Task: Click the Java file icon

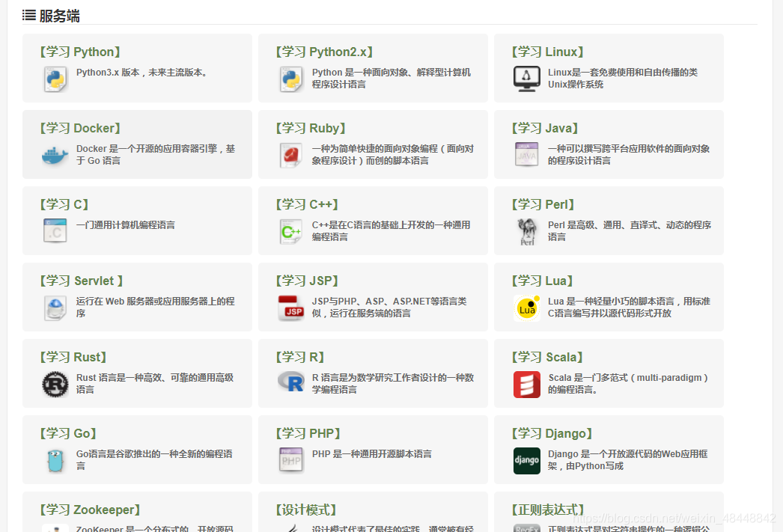Action: coord(527,154)
